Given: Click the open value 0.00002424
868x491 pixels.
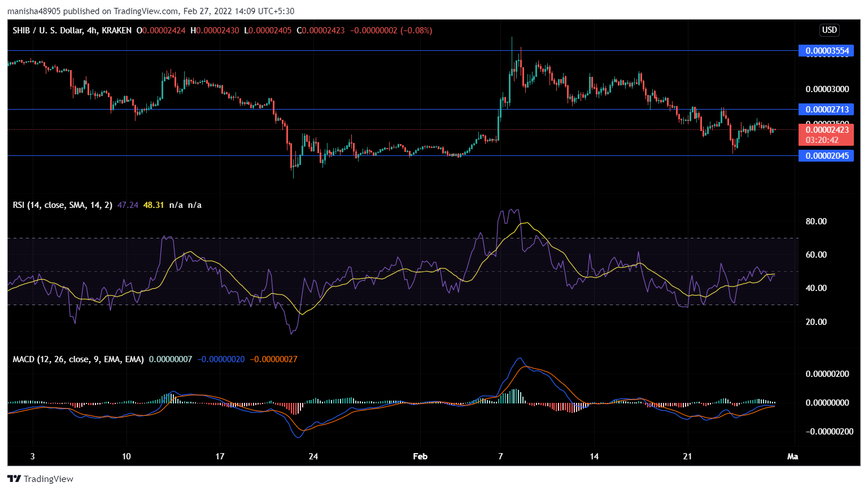Looking at the screenshot, I should (163, 31).
